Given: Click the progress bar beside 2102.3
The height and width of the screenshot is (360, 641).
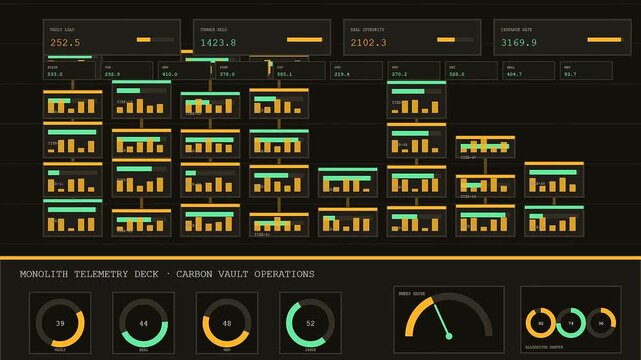Looking at the screenshot, I should click(x=456, y=40).
